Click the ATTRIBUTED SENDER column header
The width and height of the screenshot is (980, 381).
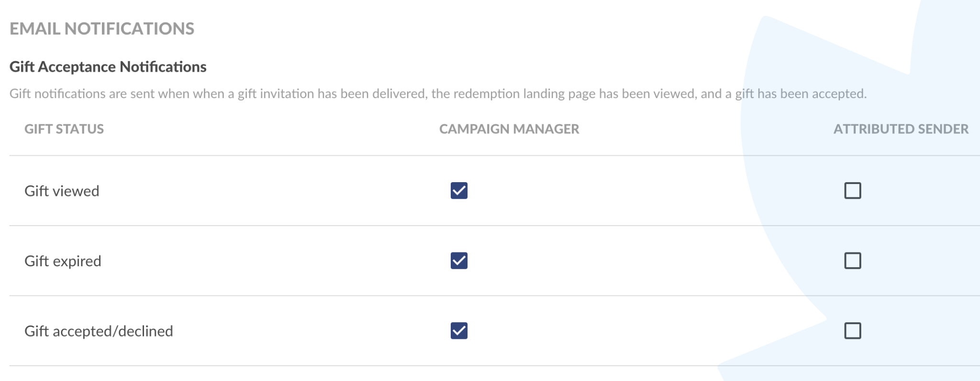(x=901, y=129)
